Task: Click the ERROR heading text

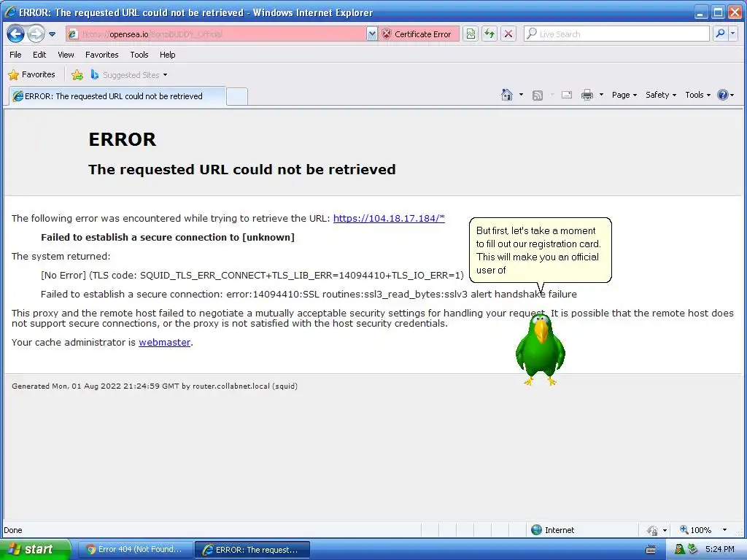Action: (x=123, y=139)
